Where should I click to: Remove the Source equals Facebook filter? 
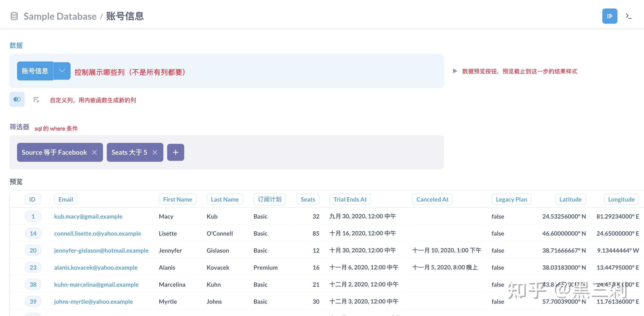point(94,152)
